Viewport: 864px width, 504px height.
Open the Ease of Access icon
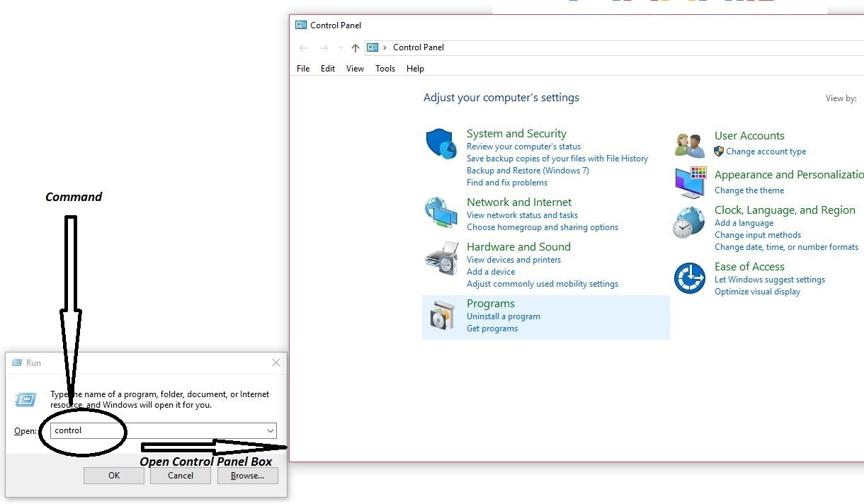[689, 277]
